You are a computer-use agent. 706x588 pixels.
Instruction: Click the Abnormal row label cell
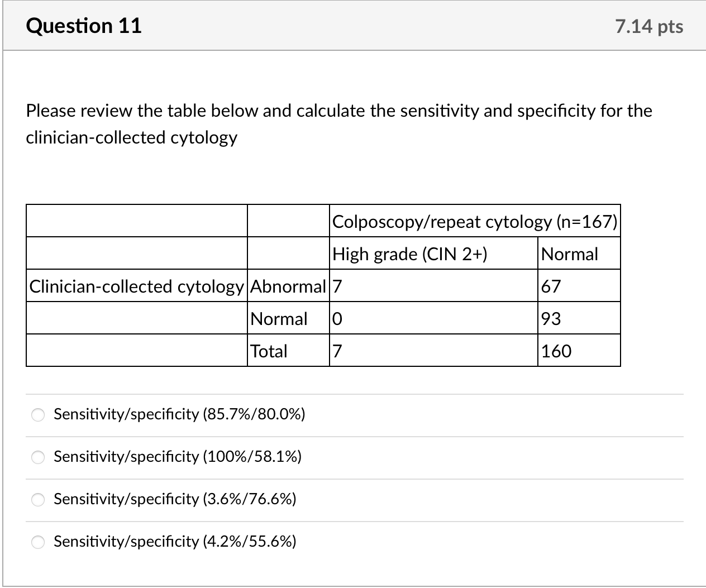pyautogui.click(x=288, y=286)
